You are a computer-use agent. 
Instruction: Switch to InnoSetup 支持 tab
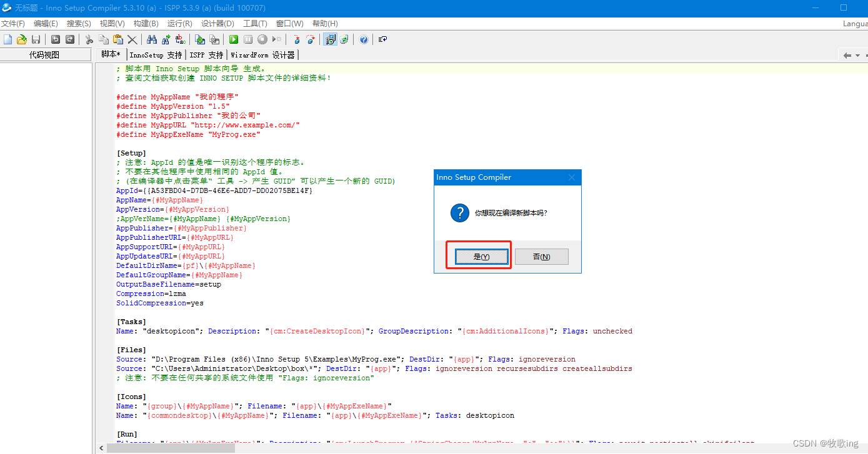[156, 55]
